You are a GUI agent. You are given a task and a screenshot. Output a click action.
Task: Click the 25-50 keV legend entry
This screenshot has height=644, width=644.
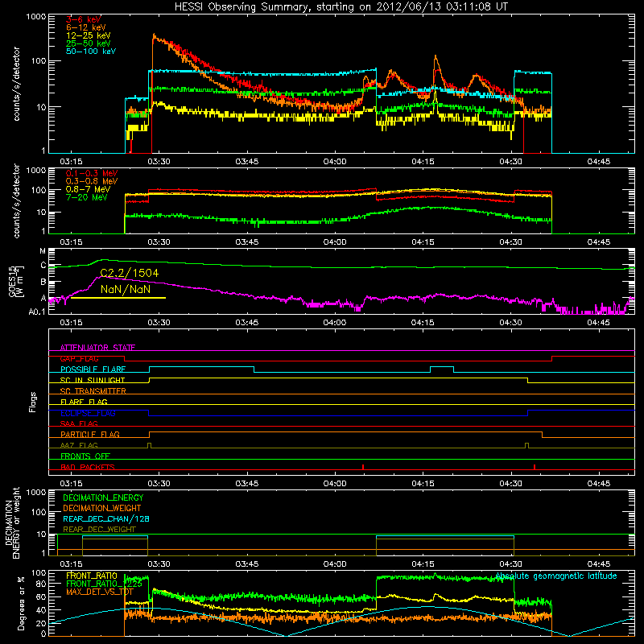click(89, 43)
